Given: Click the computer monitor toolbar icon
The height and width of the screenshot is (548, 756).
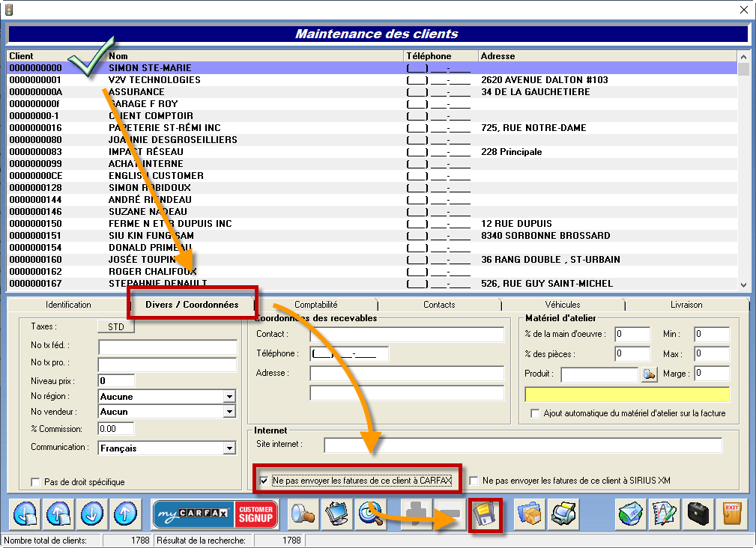Looking at the screenshot, I should (x=337, y=514).
